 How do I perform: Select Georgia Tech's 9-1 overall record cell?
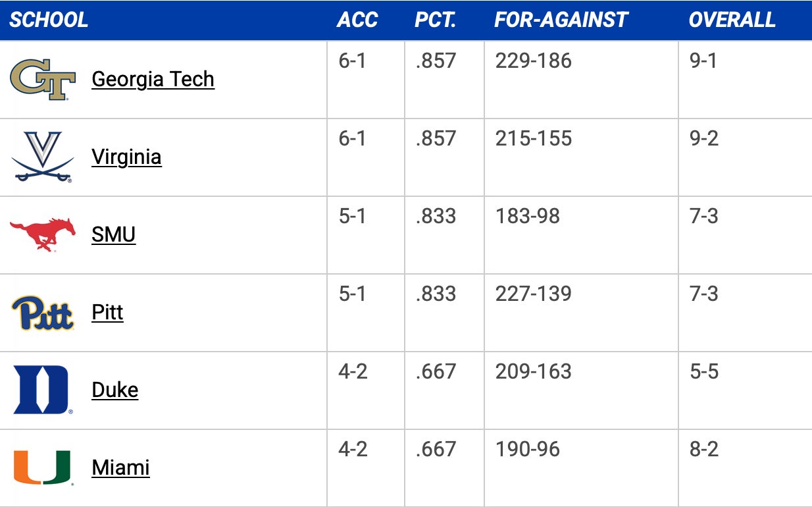703,61
